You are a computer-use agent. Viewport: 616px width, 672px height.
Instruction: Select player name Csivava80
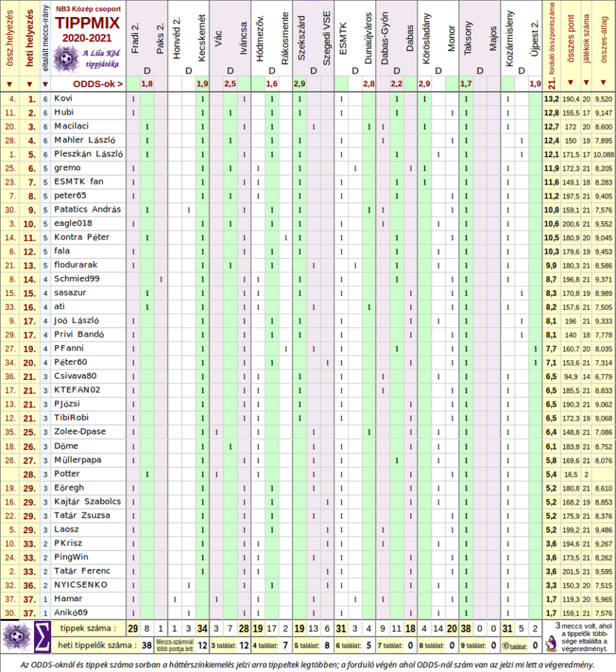click(x=75, y=376)
